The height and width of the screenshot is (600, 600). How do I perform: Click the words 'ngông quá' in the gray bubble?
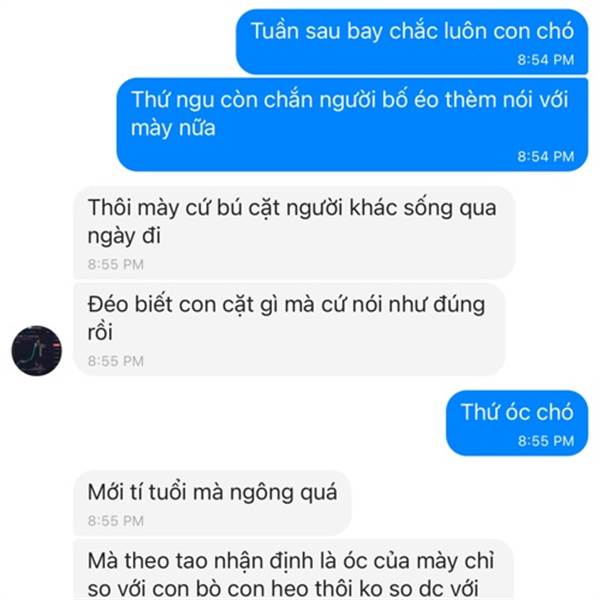click(284, 493)
